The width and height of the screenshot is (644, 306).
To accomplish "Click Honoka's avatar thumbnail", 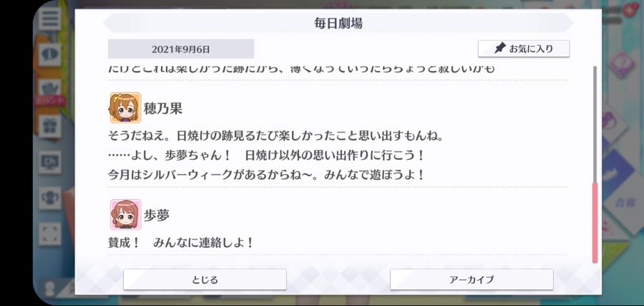I will [x=125, y=107].
